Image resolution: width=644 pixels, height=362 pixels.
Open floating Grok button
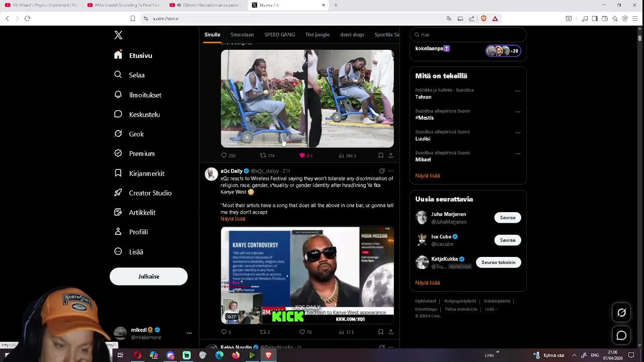[x=621, y=313]
